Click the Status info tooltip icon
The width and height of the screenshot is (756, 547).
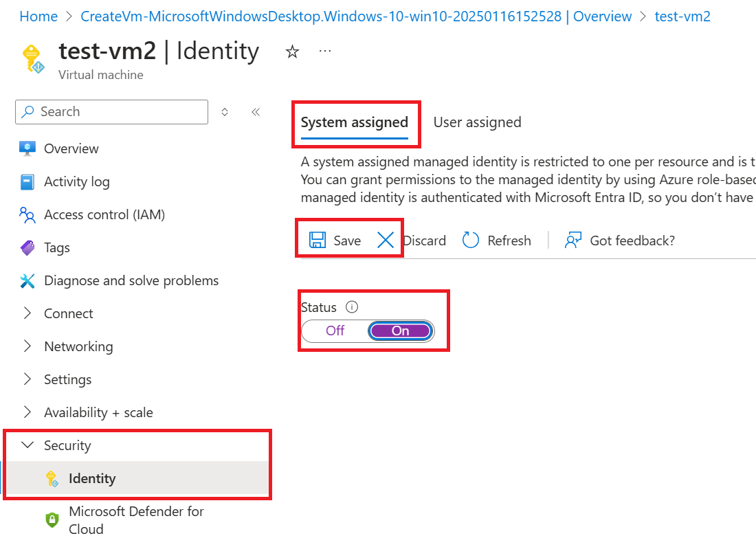(x=351, y=307)
